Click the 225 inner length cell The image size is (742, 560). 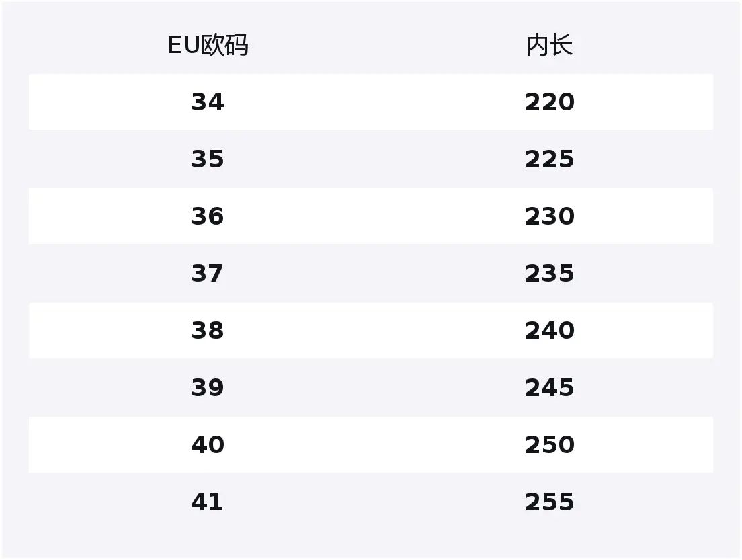(549, 159)
